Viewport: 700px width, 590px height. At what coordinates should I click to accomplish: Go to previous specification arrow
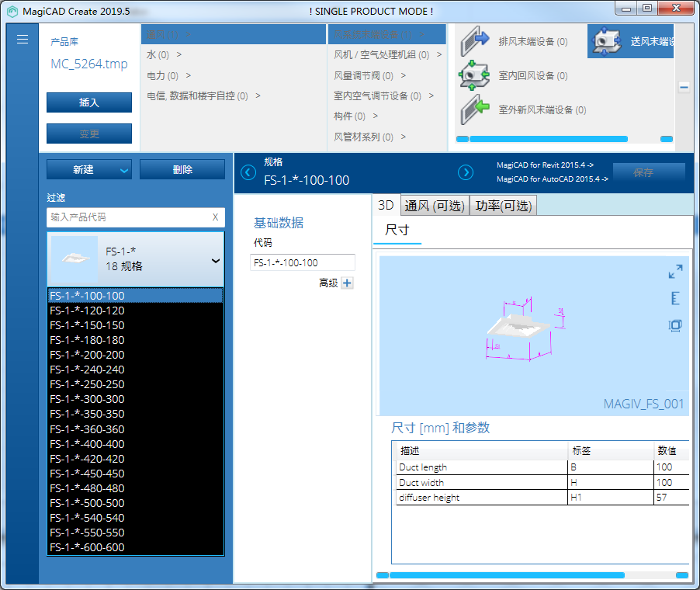coord(248,172)
